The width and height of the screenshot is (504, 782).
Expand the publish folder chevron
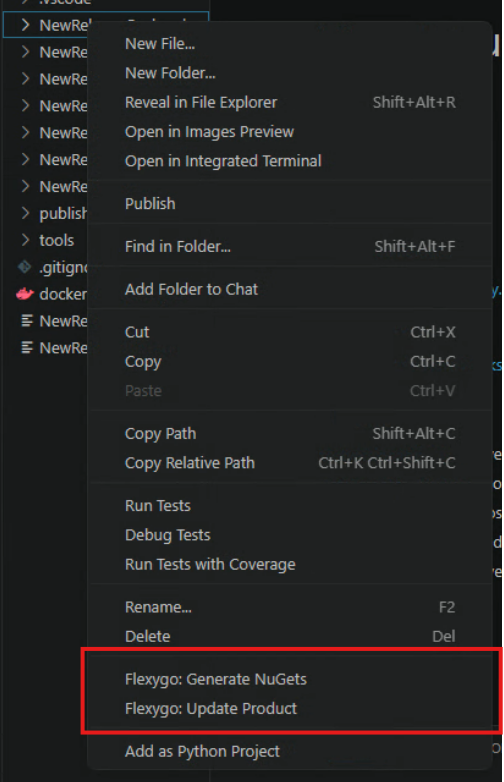(25, 213)
